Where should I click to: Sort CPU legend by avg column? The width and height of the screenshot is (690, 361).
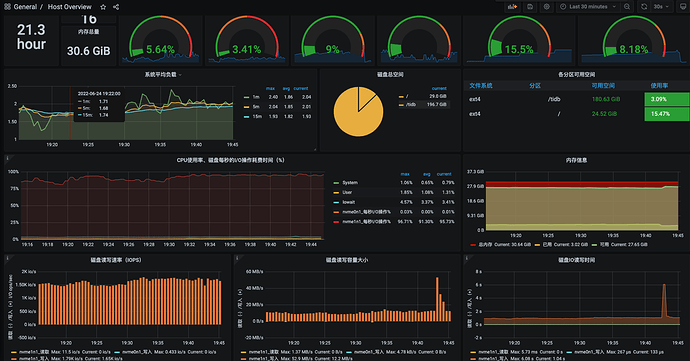click(x=426, y=174)
